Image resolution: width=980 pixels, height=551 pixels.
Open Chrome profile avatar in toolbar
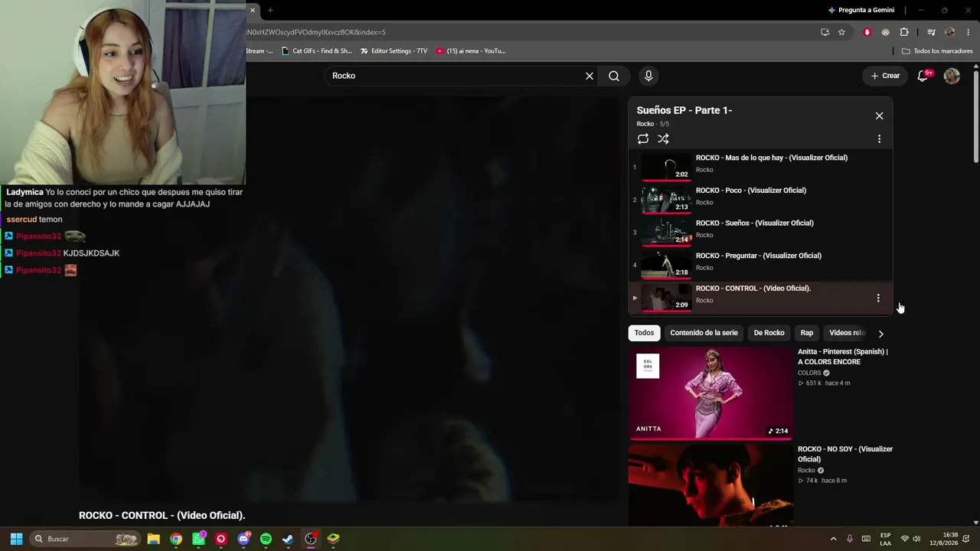click(950, 32)
